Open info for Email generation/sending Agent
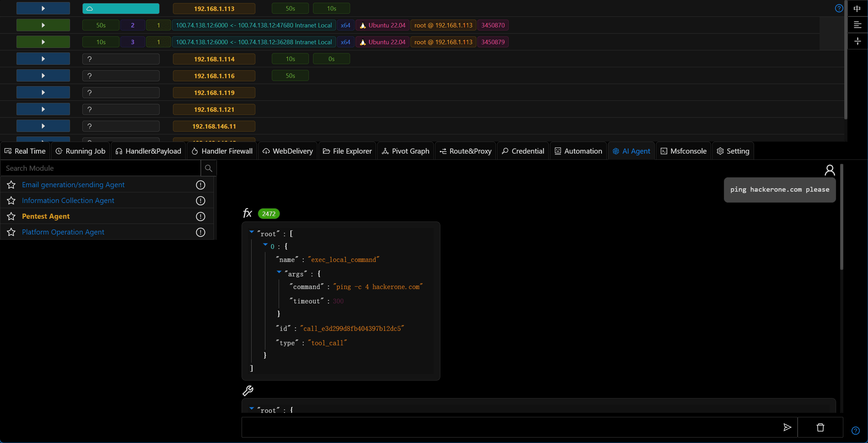 click(200, 185)
